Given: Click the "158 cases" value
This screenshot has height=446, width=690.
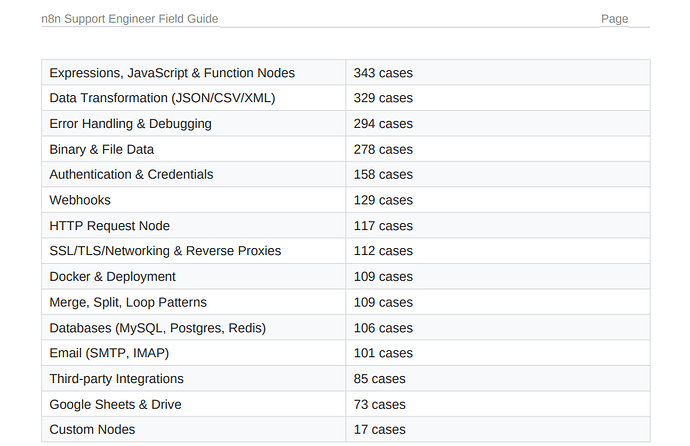Looking at the screenshot, I should [x=383, y=174].
